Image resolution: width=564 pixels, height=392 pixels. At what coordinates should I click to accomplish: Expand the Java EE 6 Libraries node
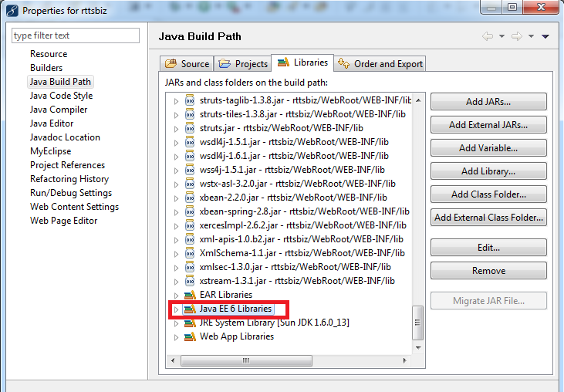click(x=176, y=309)
